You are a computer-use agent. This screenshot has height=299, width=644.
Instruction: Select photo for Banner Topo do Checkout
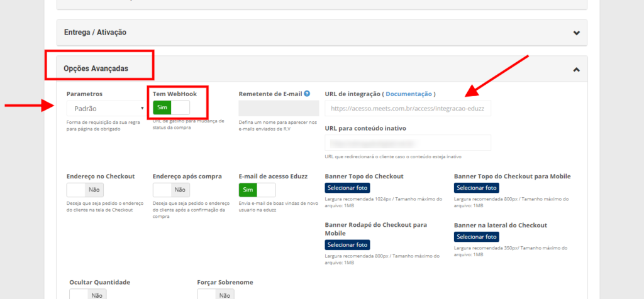(347, 188)
